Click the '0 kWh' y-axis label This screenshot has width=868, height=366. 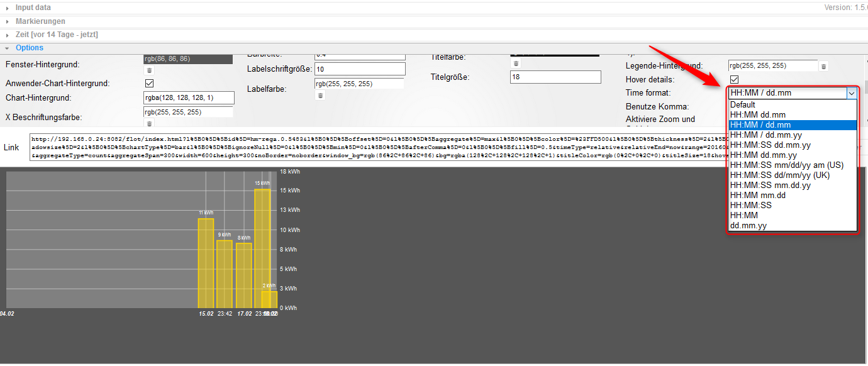click(289, 308)
